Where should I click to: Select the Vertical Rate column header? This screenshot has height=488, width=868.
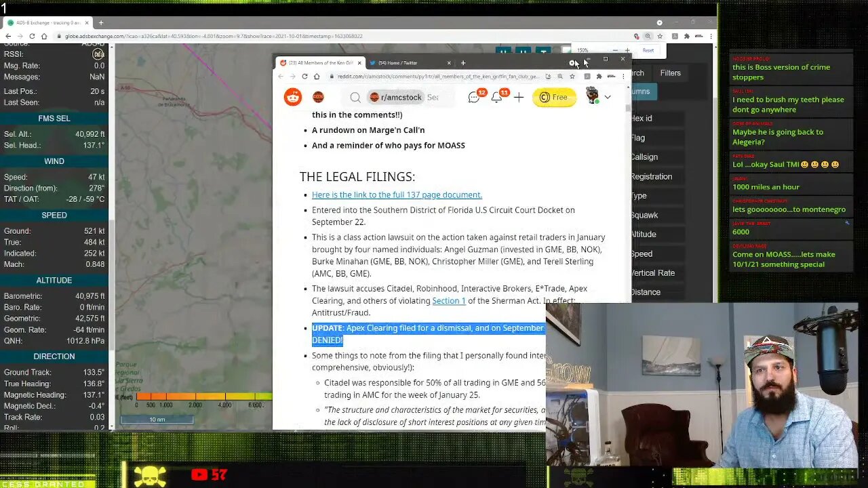tap(653, 272)
